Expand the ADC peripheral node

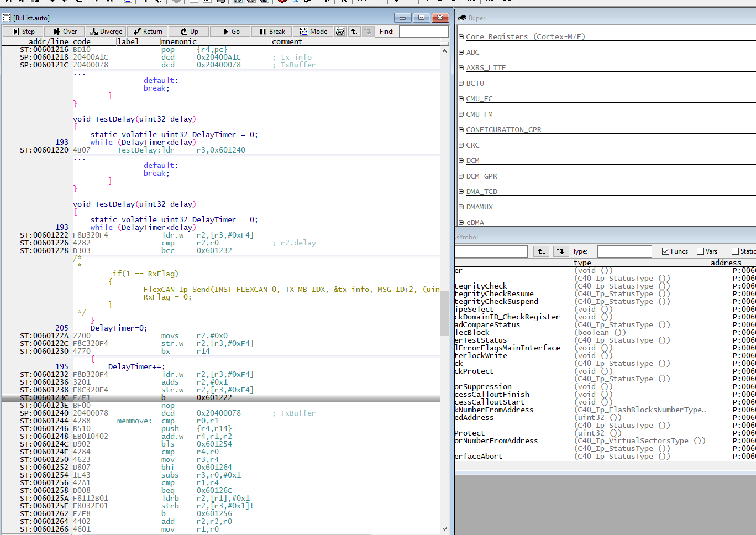tap(461, 53)
